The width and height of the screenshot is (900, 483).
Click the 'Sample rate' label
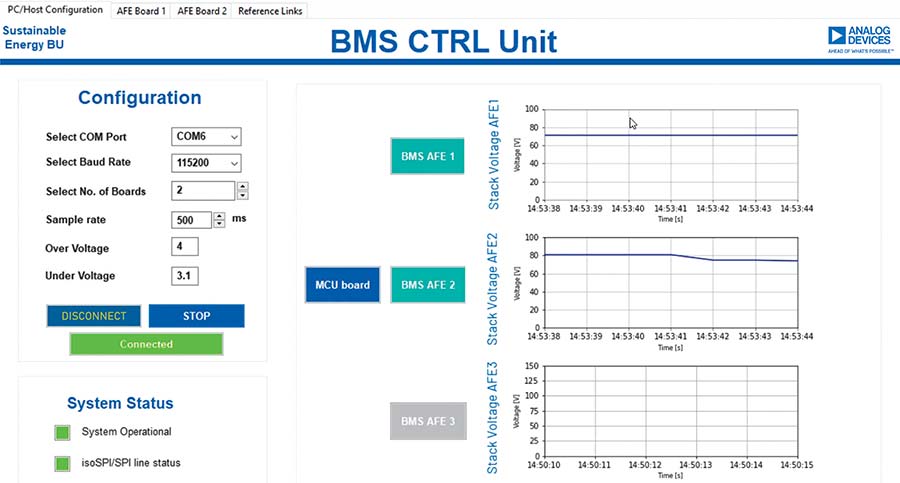76,219
